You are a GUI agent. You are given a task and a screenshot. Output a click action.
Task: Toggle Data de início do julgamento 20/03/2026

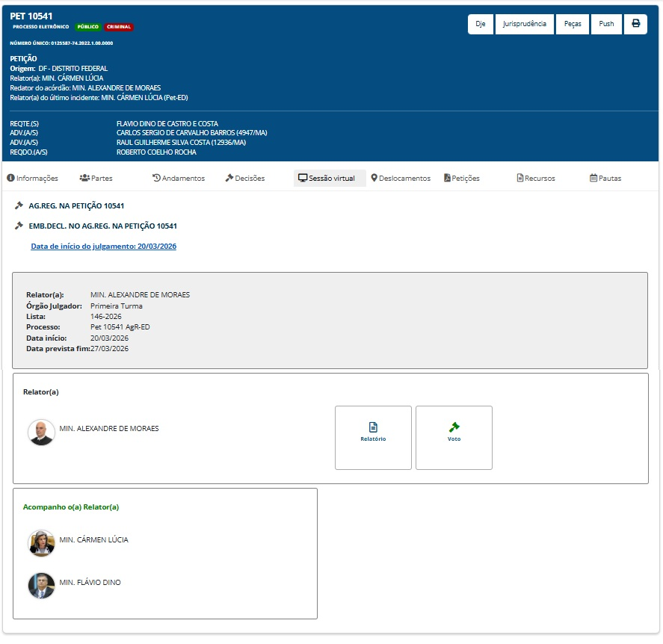click(x=103, y=247)
